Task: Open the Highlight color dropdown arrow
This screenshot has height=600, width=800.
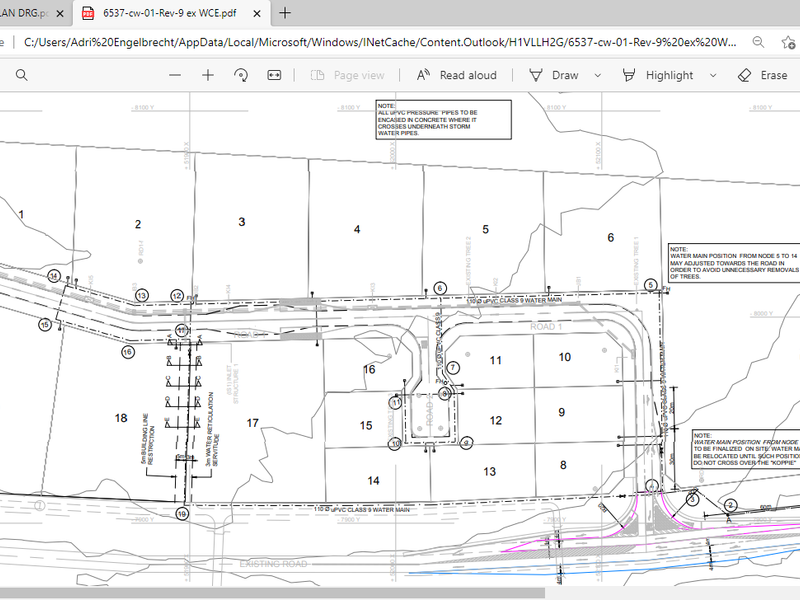Action: tap(712, 75)
